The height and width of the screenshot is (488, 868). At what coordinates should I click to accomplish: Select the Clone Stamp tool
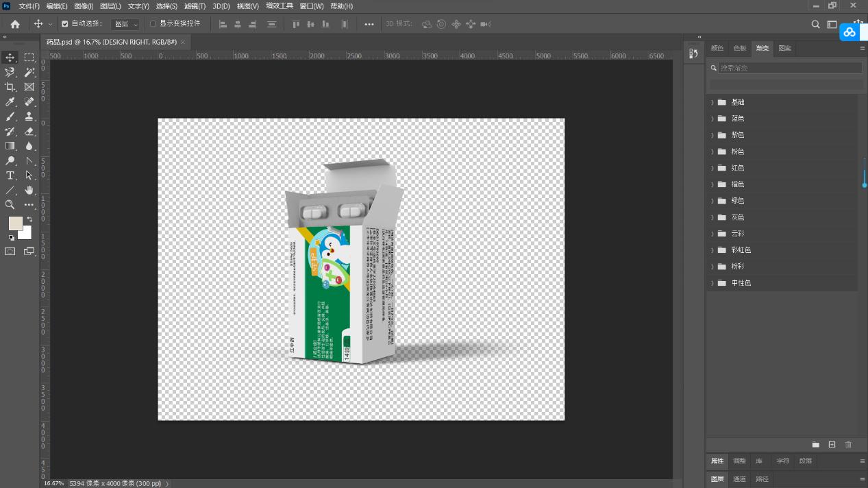coord(29,117)
